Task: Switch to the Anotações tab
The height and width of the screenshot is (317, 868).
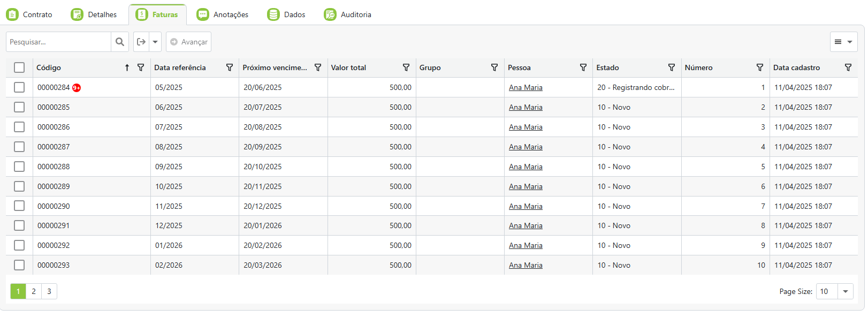Action: pos(223,14)
